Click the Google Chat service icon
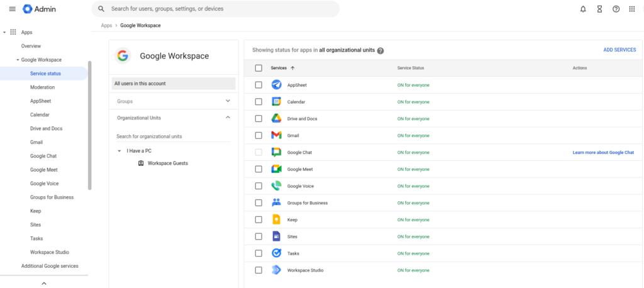Viewport: 644px width, 288px height. coord(277,152)
